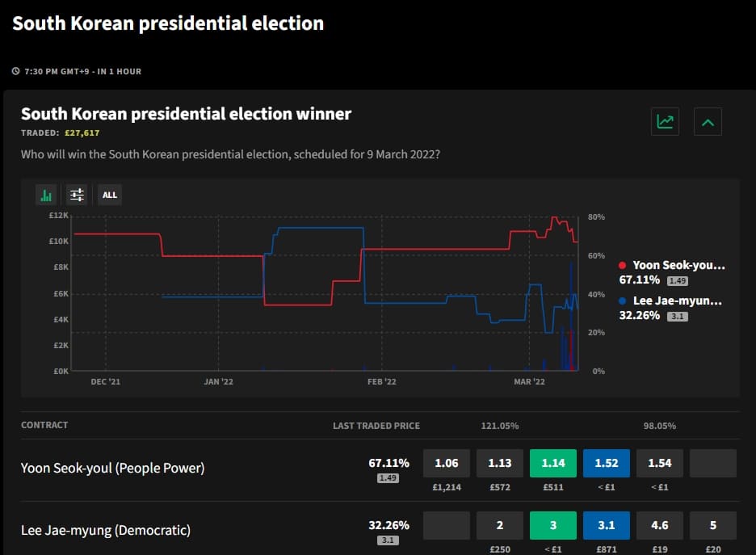Open the South Korean presidential election winner market
The width and height of the screenshot is (756, 555).
pos(184,114)
